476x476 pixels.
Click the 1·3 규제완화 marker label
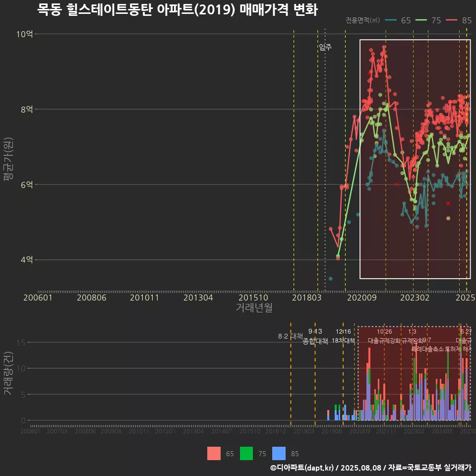tap(412, 336)
